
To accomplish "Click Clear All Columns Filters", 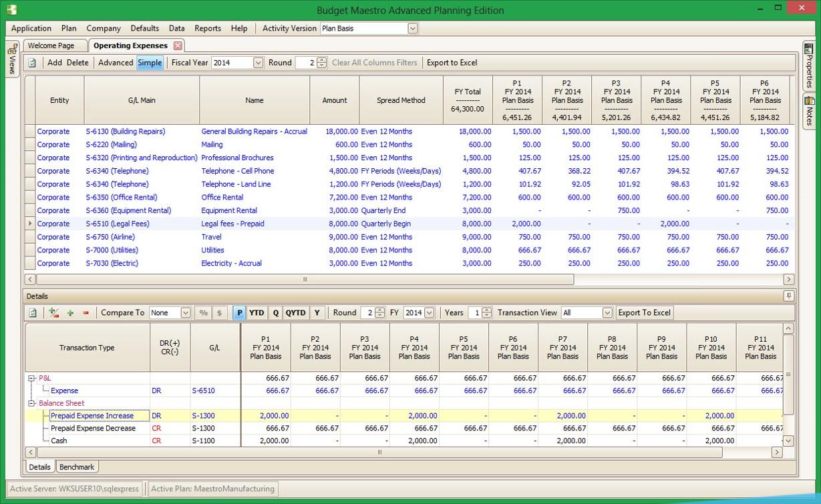I will [x=375, y=63].
